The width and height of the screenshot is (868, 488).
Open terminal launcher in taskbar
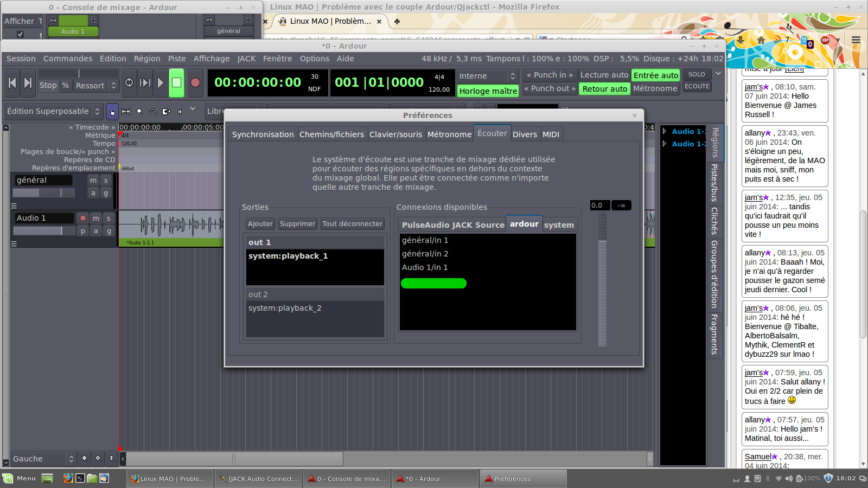(80, 478)
